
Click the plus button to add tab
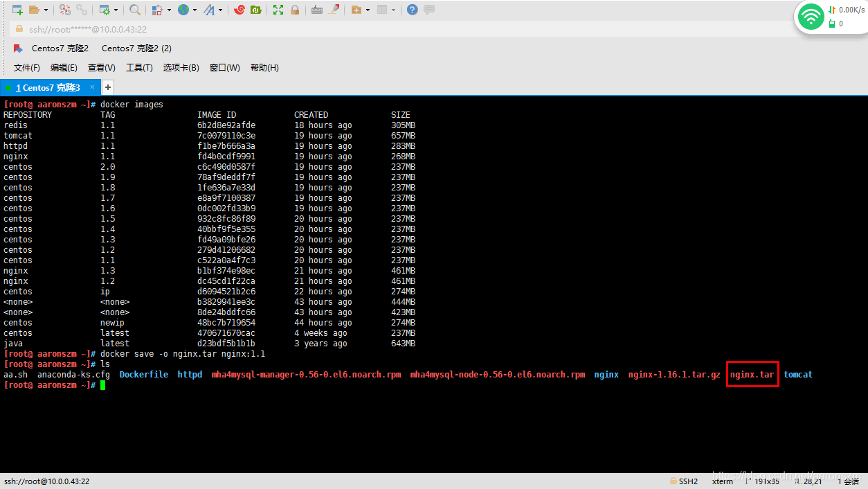[107, 87]
